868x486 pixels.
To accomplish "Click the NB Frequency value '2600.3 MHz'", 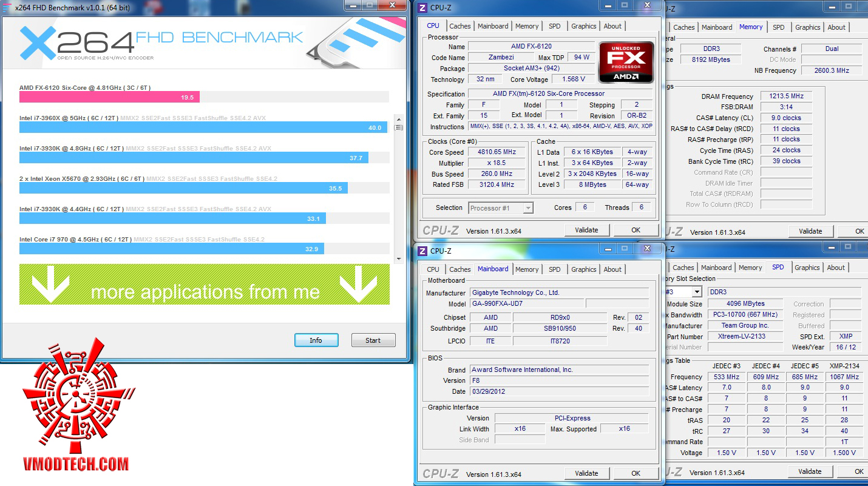I will pyautogui.click(x=832, y=70).
